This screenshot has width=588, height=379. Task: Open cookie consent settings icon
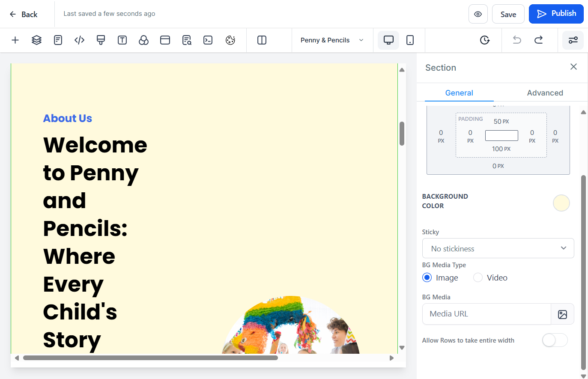coord(230,40)
